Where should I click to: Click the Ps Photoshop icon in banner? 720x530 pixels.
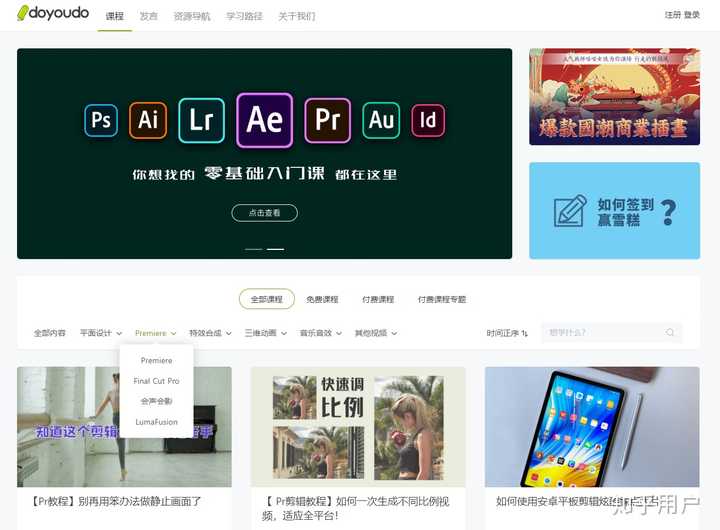click(x=101, y=120)
